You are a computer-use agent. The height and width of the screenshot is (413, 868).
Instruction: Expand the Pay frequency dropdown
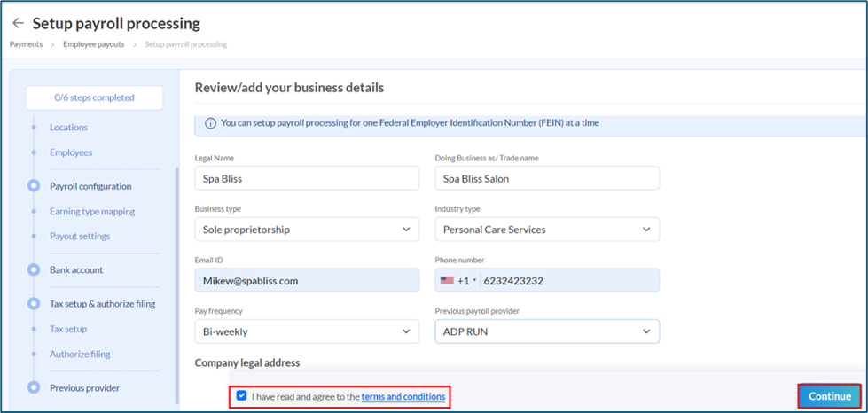308,331
